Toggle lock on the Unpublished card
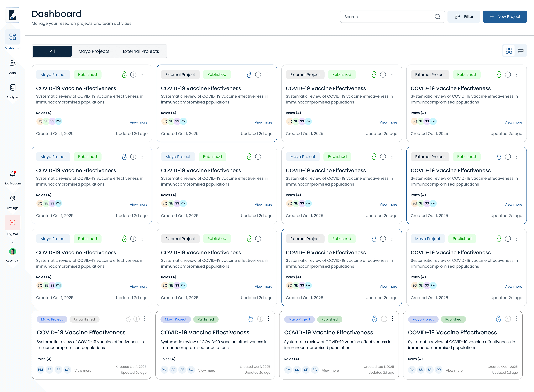534x392 pixels. point(128,319)
